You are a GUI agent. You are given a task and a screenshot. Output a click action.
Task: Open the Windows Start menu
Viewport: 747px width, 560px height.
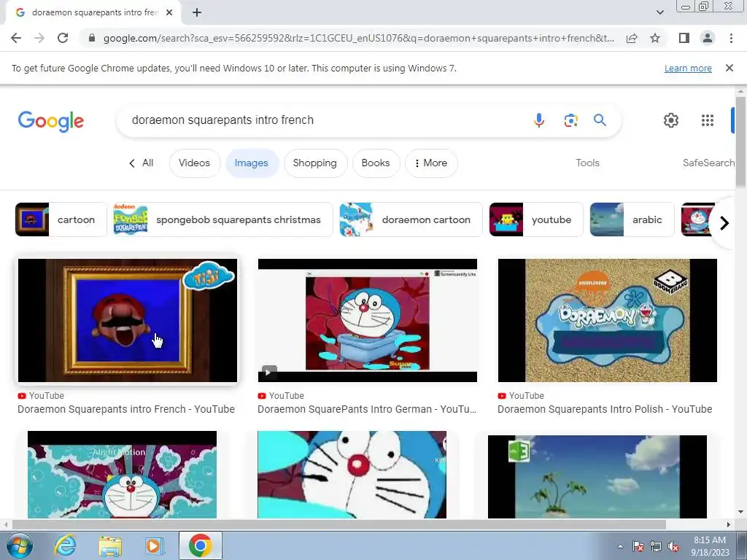(19, 545)
